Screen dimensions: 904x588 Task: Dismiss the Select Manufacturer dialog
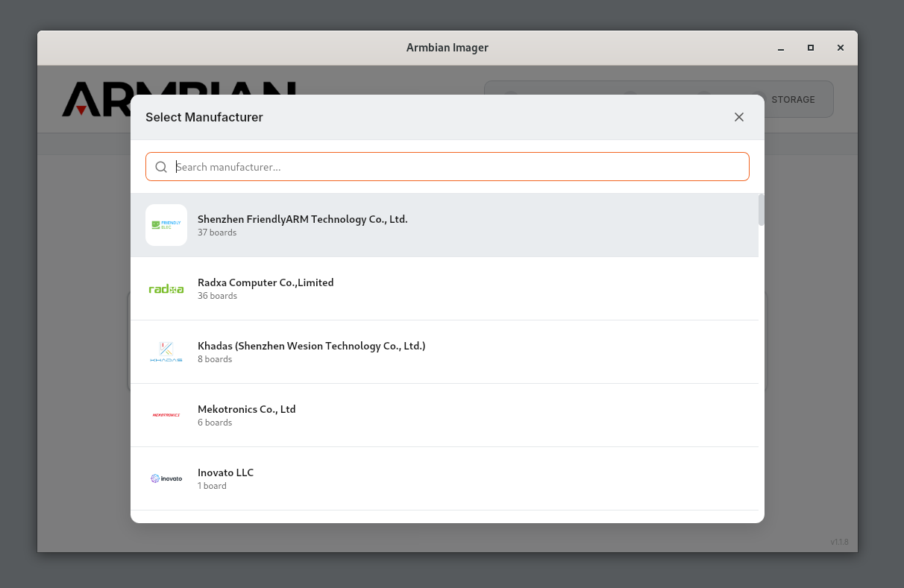coord(738,117)
